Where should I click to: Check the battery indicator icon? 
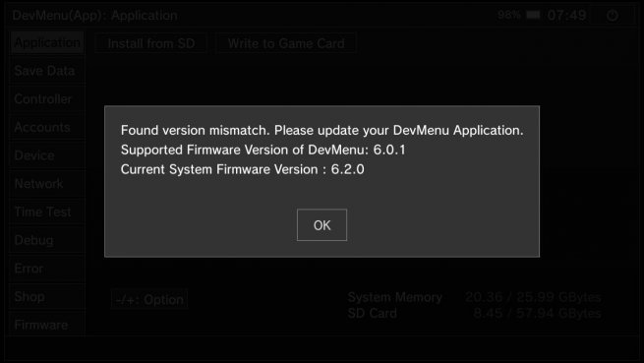[x=533, y=15]
